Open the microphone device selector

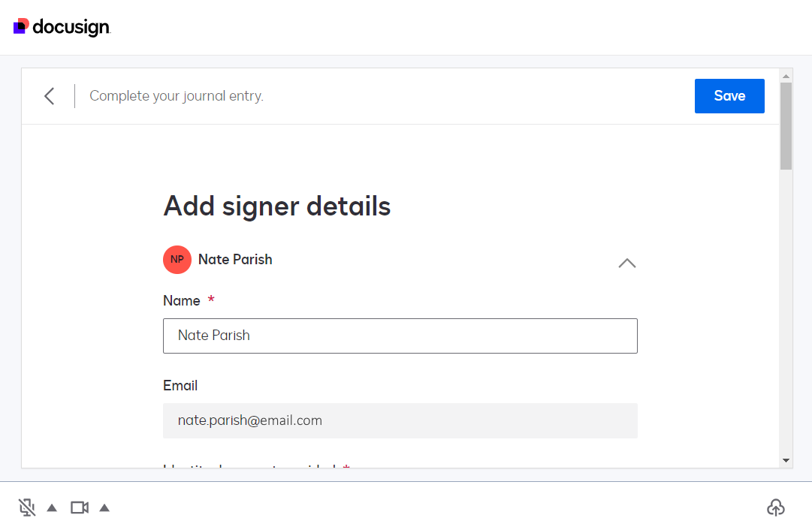52,507
